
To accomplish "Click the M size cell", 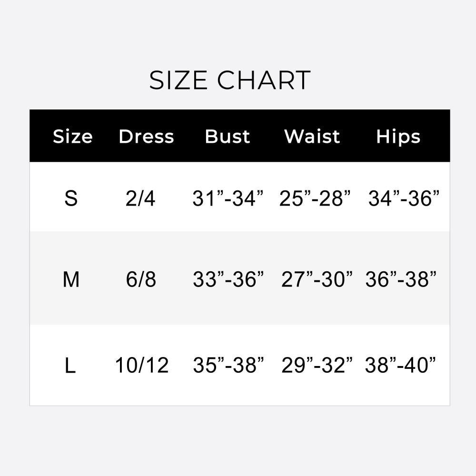I will click(x=71, y=279).
